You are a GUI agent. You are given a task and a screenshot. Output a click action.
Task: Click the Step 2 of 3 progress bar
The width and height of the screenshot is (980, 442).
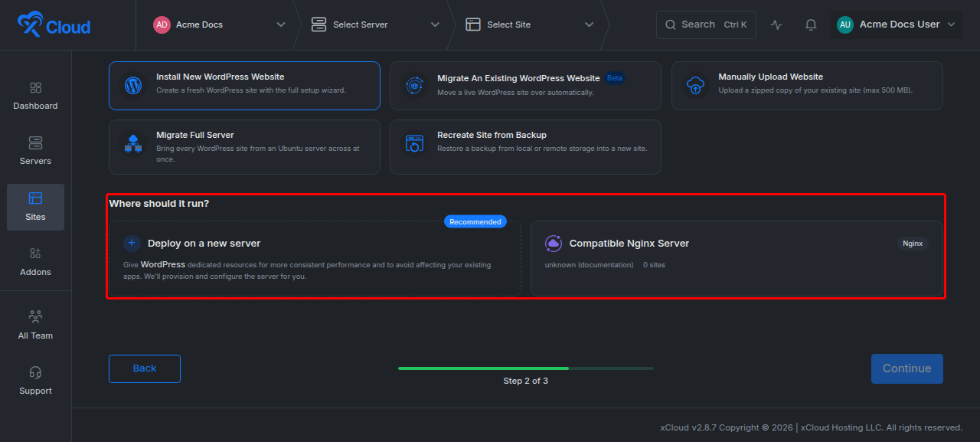pos(526,368)
